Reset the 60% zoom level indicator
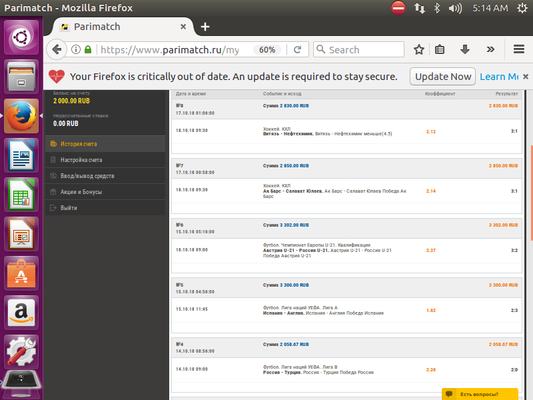Screen dimensions: 533x400 (x=267, y=50)
